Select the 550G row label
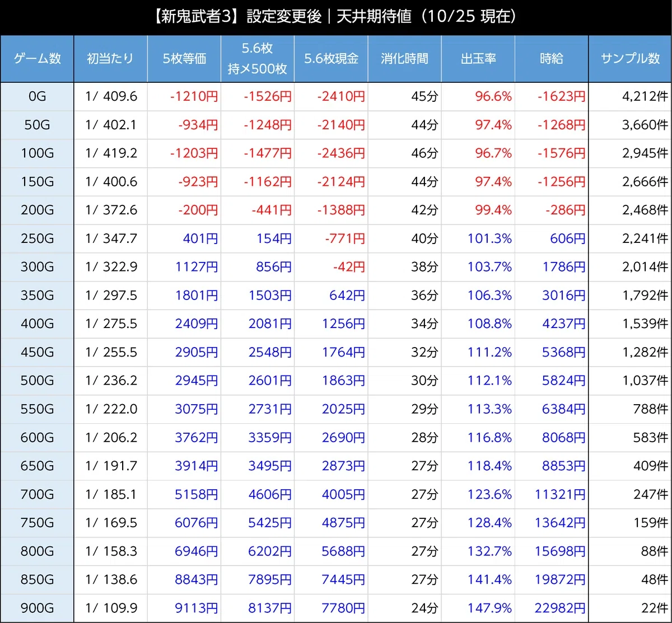Viewport: 672px width, 623px height. click(x=37, y=409)
